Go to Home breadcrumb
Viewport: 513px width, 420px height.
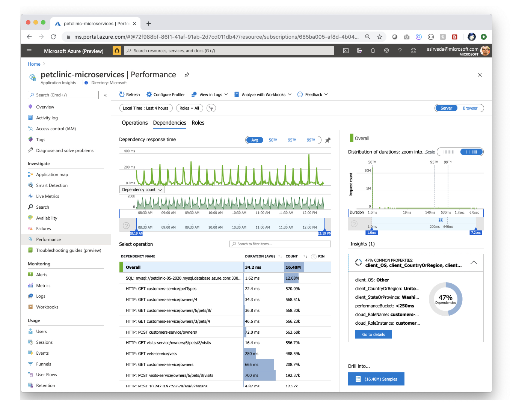[x=34, y=64]
